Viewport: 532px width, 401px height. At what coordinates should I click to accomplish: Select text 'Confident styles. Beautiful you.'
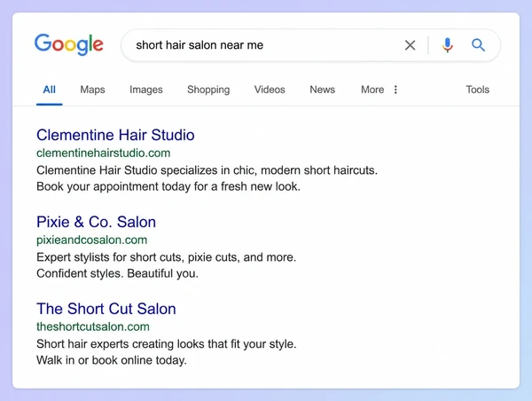pyautogui.click(x=117, y=273)
